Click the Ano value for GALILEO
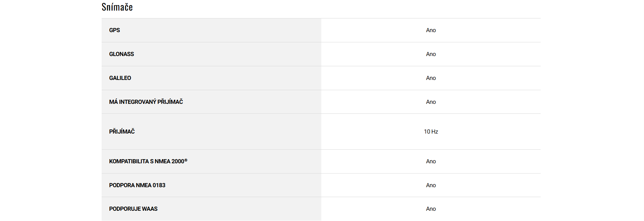Viewport: 644px width, 221px height. pos(431,78)
